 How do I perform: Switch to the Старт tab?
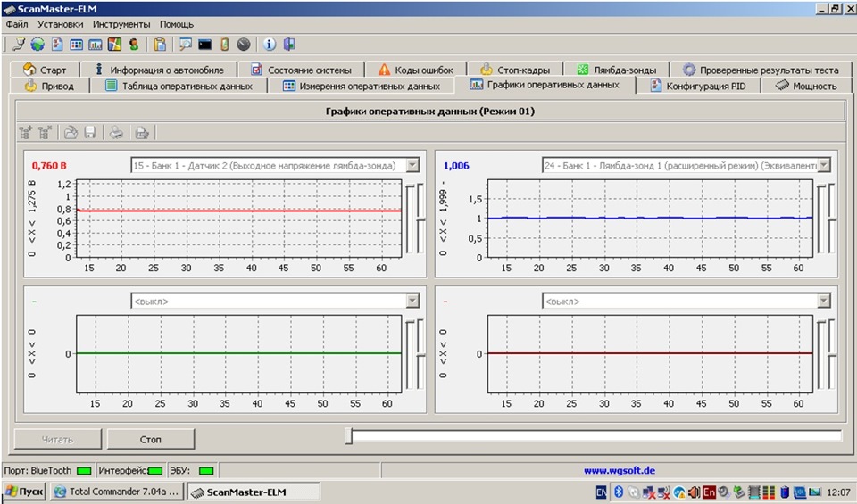tap(45, 70)
